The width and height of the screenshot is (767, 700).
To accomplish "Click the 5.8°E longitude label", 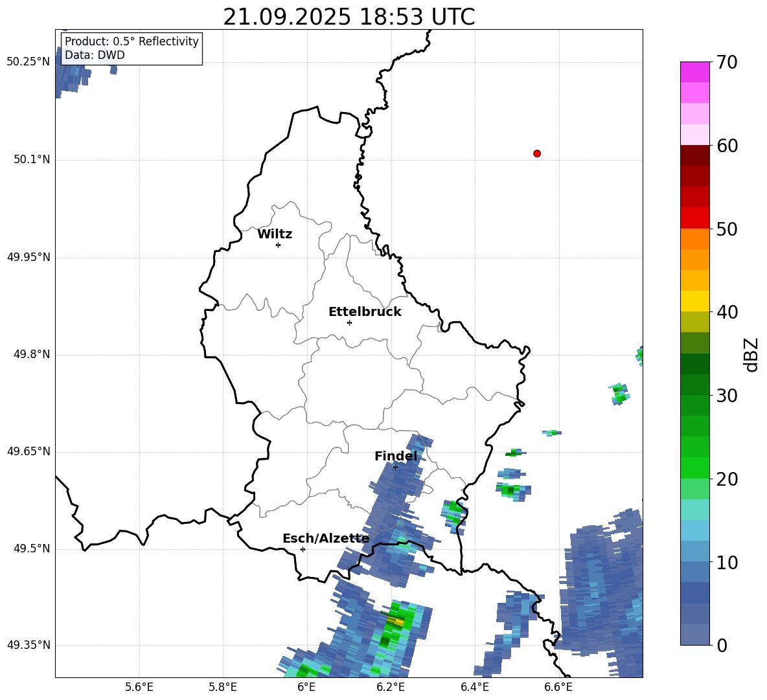I will click(x=223, y=687).
